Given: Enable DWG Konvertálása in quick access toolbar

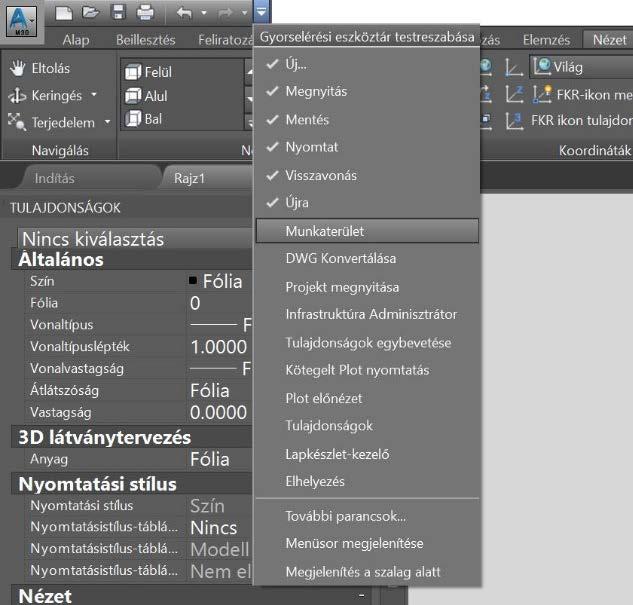Looking at the screenshot, I should coord(367,259).
